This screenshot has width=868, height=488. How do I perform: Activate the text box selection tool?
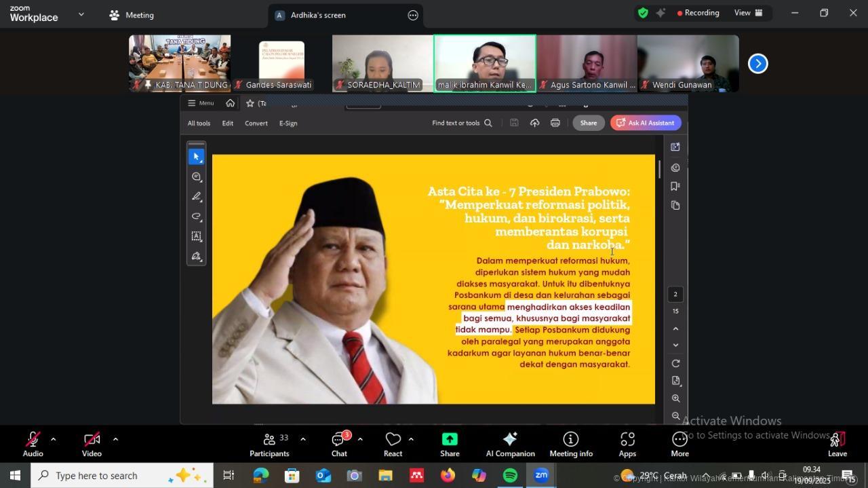coord(196,236)
